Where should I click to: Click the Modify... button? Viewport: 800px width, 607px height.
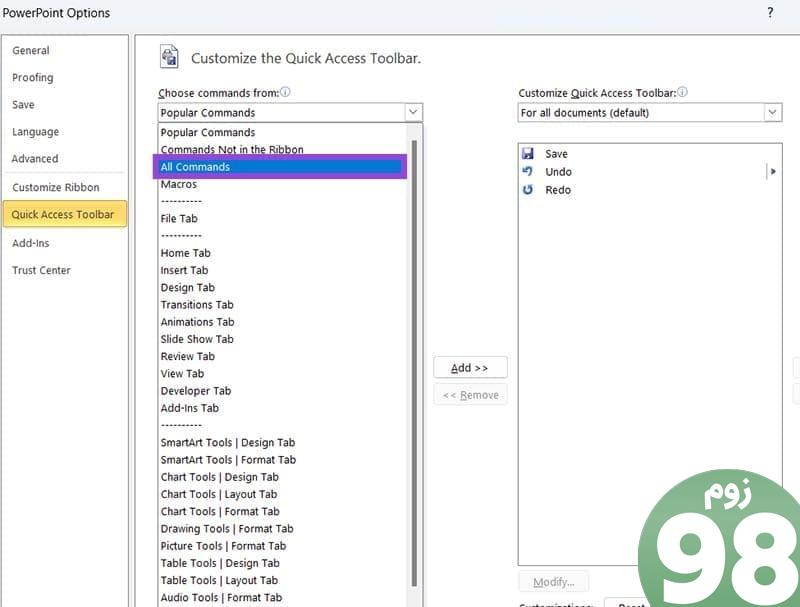click(x=554, y=582)
